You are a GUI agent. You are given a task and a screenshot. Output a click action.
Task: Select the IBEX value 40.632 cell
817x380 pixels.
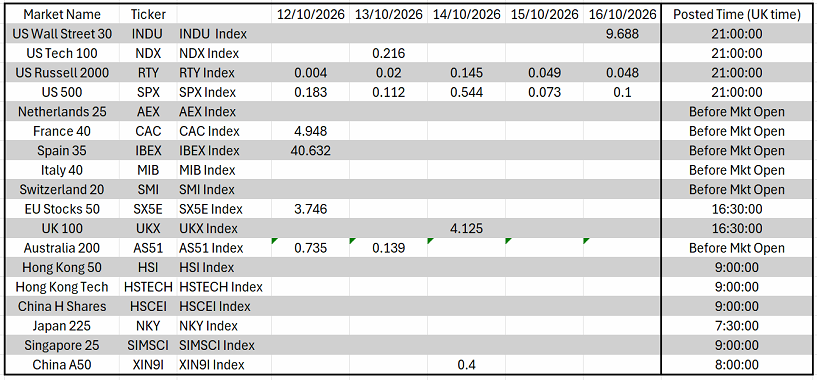[x=311, y=151]
